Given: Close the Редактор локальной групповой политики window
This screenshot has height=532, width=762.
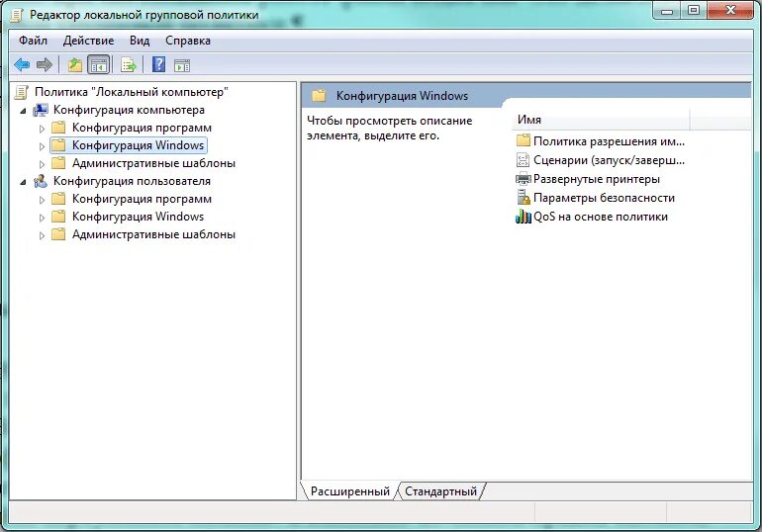Looking at the screenshot, I should pos(730,11).
